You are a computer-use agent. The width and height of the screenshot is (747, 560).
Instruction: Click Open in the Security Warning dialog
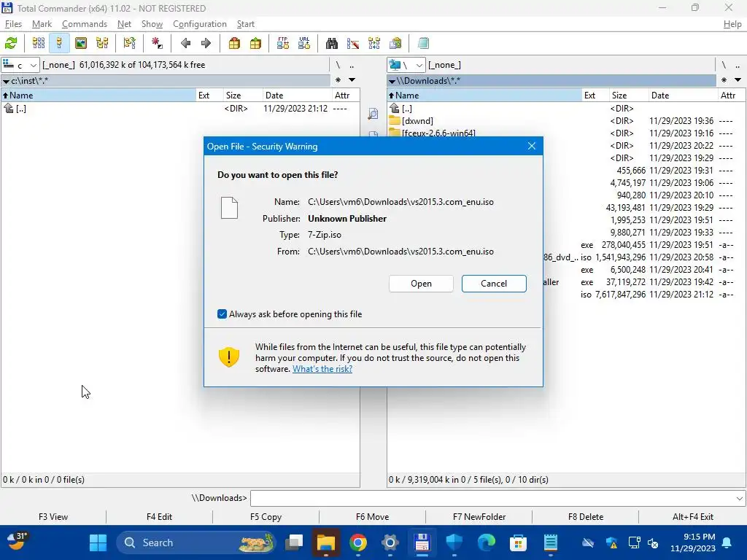(x=421, y=284)
